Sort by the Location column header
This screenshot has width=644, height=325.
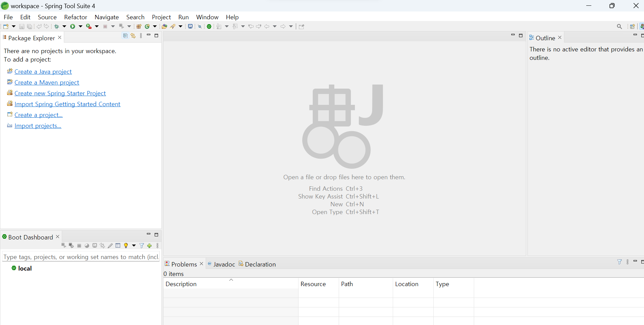click(x=413, y=284)
